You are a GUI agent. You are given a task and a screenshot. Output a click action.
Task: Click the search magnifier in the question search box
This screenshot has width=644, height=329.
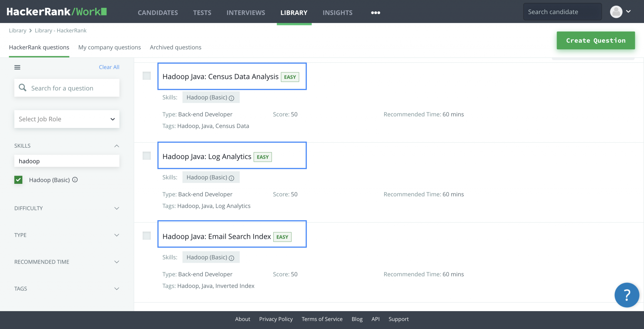coord(22,88)
